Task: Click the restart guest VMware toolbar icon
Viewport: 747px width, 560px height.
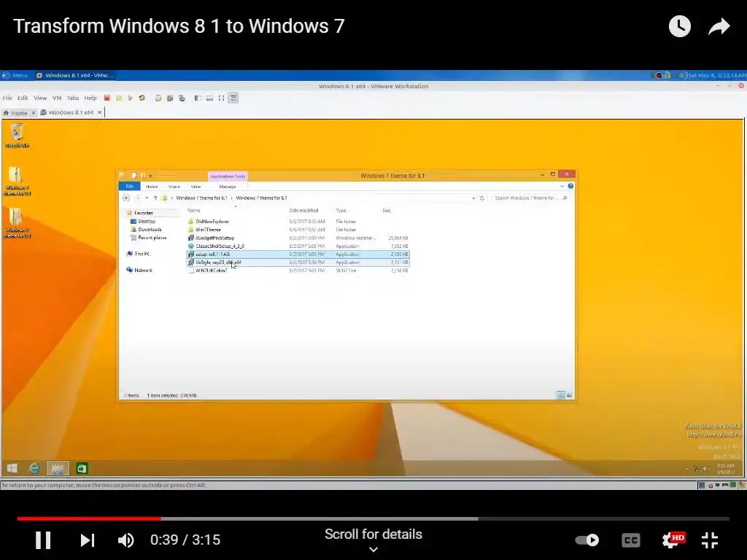Action: coord(142,98)
